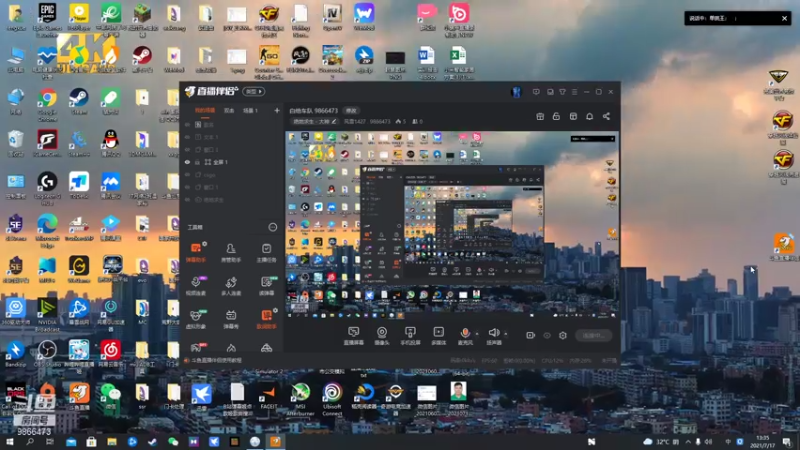
Task: Click the bell notification icon
Action: 589,116
